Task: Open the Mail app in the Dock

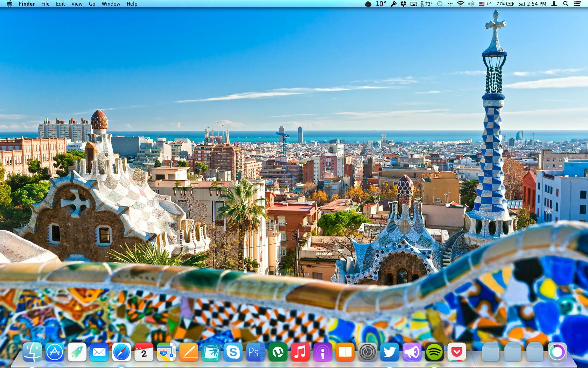Action: pos(99,352)
